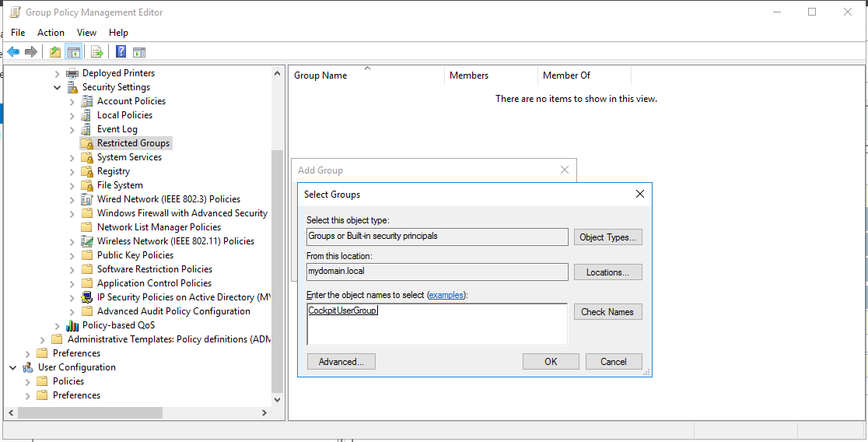
Task: Click the Restricted Groups locked folder icon
Action: [87, 143]
